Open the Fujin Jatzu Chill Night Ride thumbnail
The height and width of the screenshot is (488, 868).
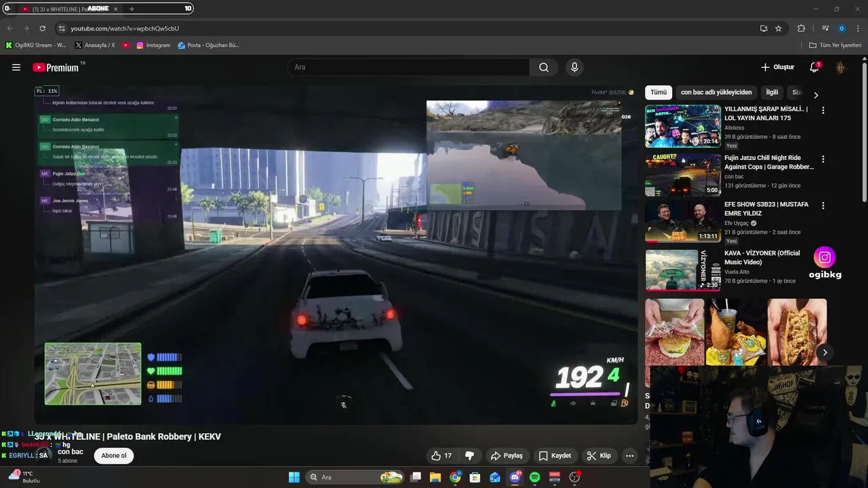pyautogui.click(x=683, y=175)
